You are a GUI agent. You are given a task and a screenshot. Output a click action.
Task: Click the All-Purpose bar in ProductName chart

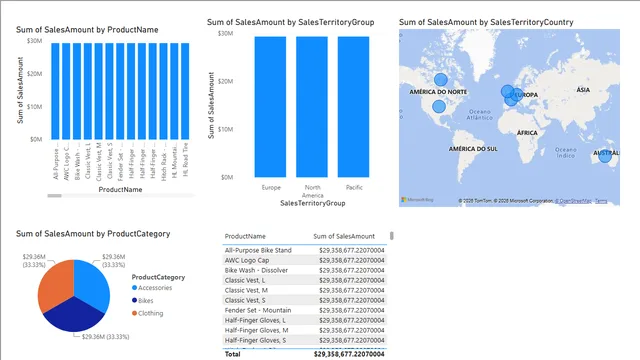click(x=55, y=91)
